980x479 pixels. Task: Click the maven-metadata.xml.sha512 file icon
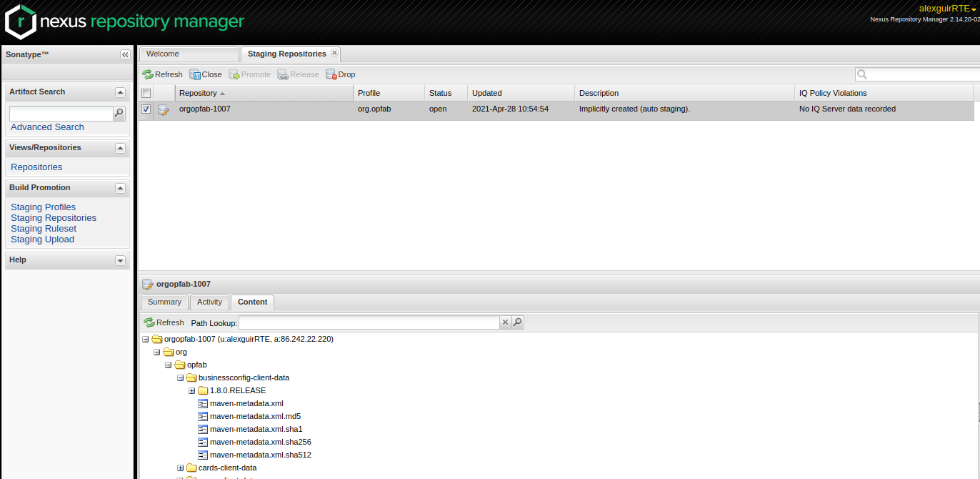(x=203, y=455)
